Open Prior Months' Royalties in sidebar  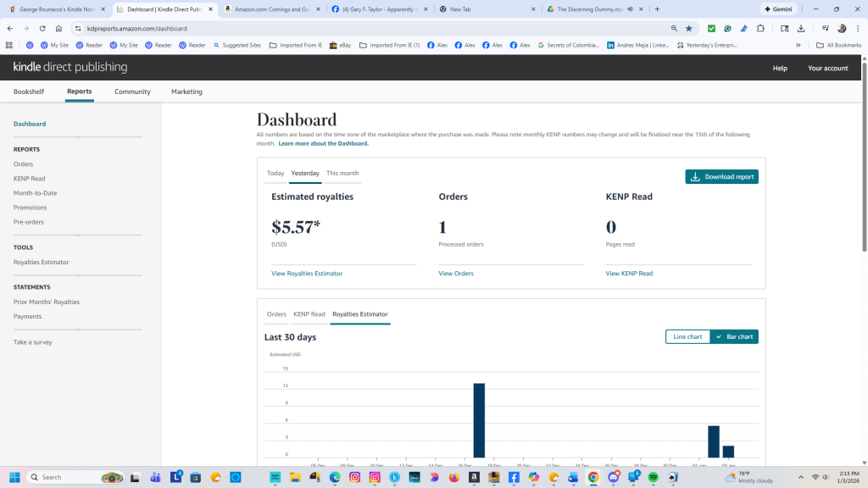pyautogui.click(x=47, y=302)
